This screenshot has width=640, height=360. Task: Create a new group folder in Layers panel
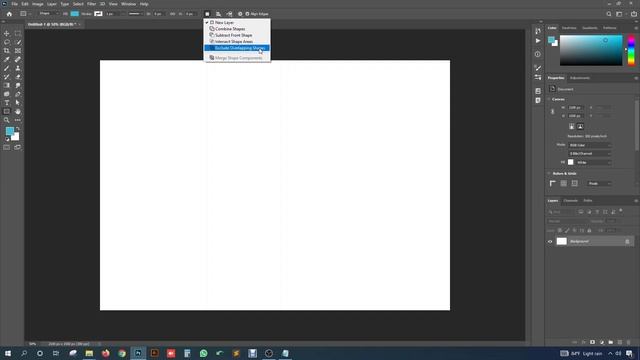click(x=611, y=342)
